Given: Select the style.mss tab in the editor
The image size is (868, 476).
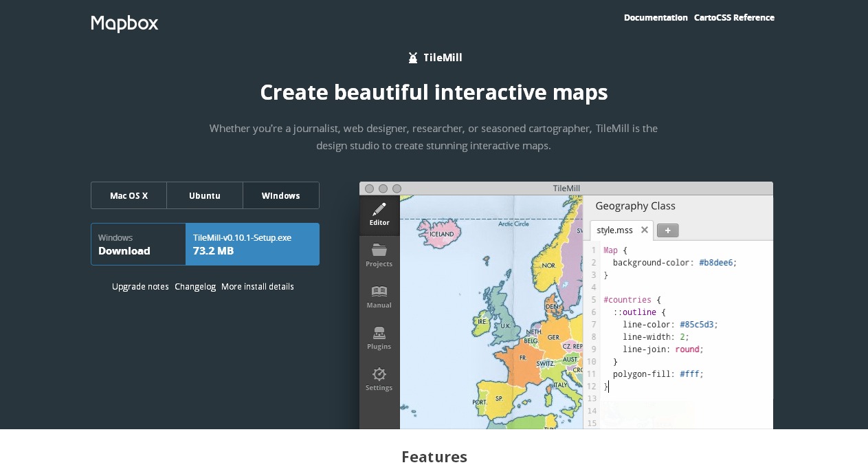Looking at the screenshot, I should 614,230.
